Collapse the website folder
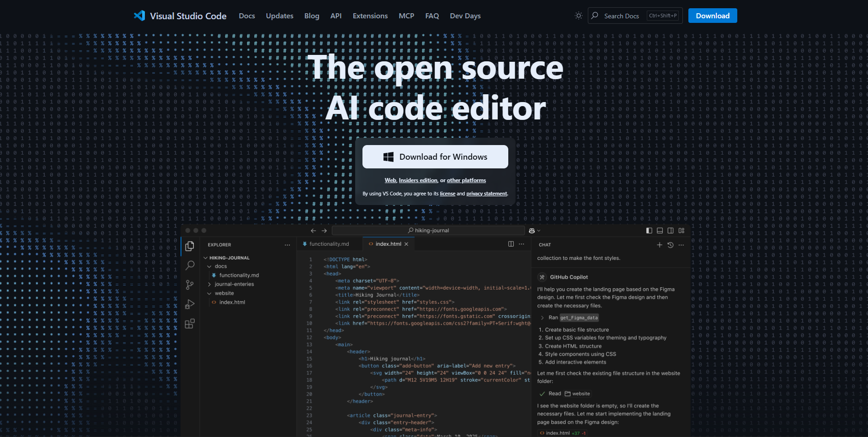 tap(209, 293)
